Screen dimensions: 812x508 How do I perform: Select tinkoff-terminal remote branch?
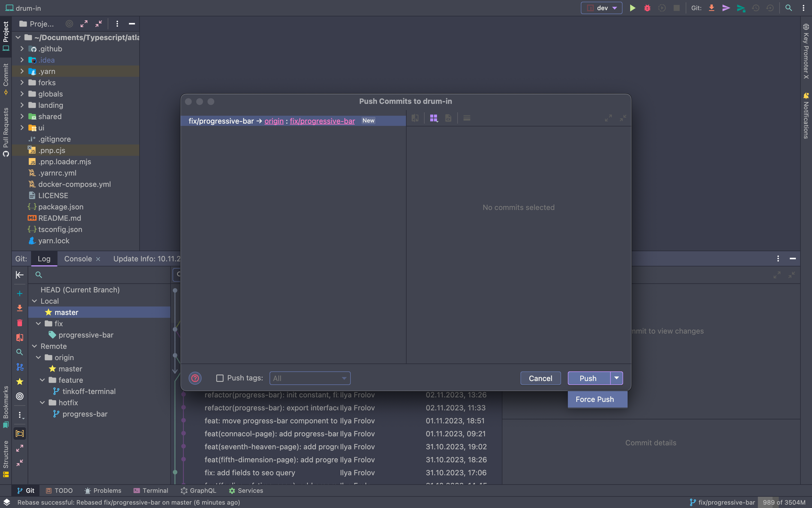pos(89,391)
